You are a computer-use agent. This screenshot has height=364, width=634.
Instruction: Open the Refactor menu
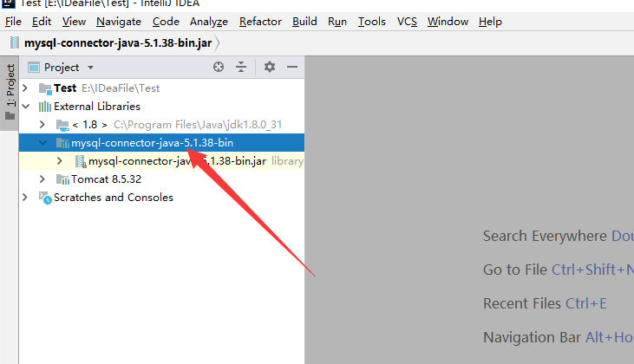click(x=260, y=22)
